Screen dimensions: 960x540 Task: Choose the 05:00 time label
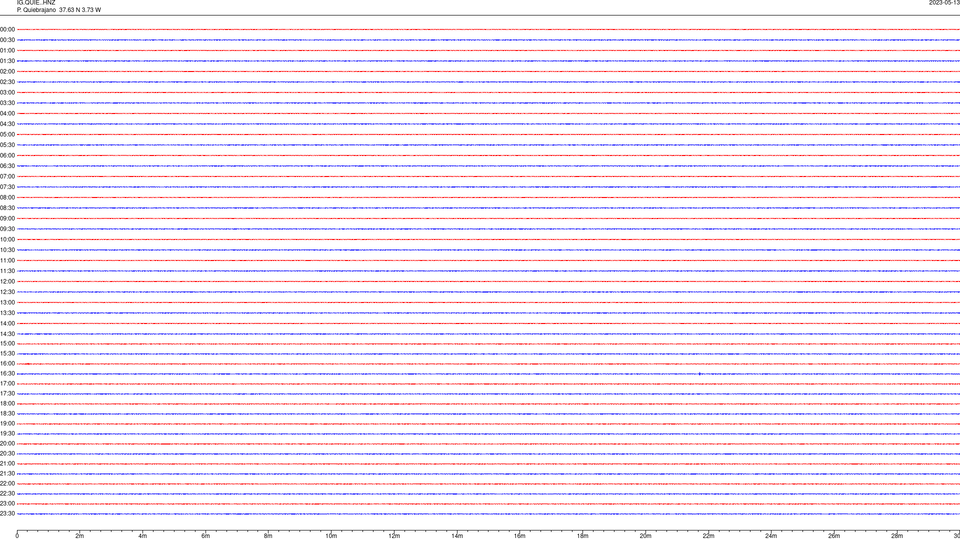[7, 135]
